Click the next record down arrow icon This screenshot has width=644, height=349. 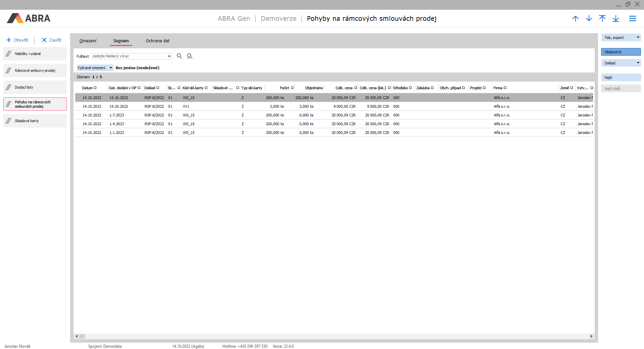click(x=589, y=19)
